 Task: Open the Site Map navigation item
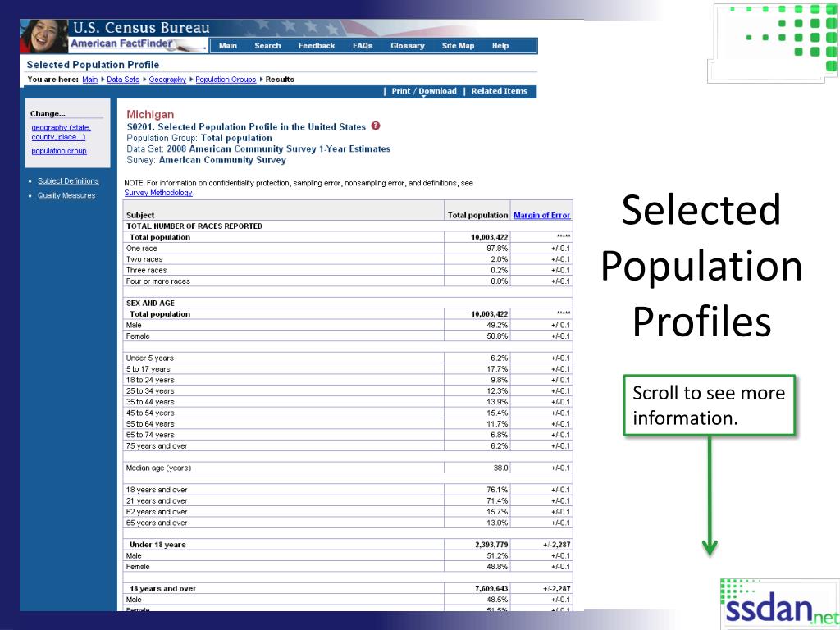458,46
